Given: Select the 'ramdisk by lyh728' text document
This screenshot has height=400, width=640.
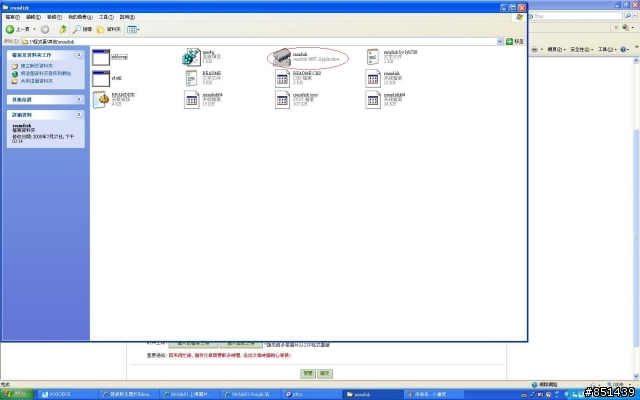Looking at the screenshot, I should [x=373, y=57].
